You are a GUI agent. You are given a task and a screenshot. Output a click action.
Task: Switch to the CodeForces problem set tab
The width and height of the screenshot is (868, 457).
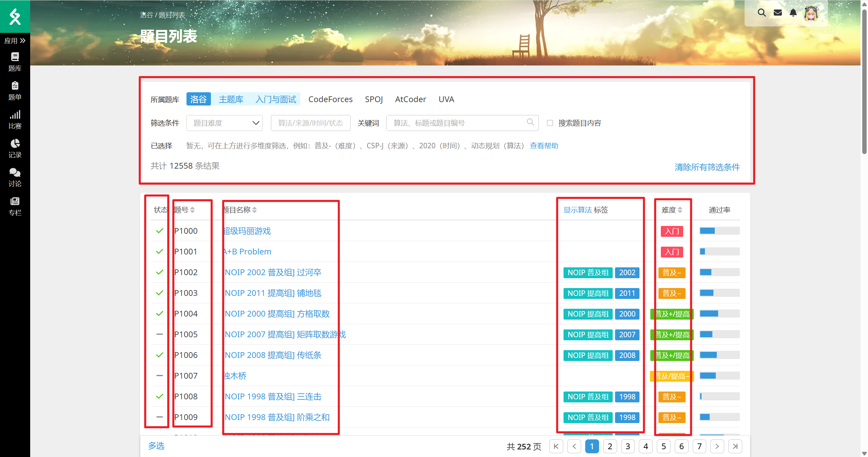coord(330,99)
